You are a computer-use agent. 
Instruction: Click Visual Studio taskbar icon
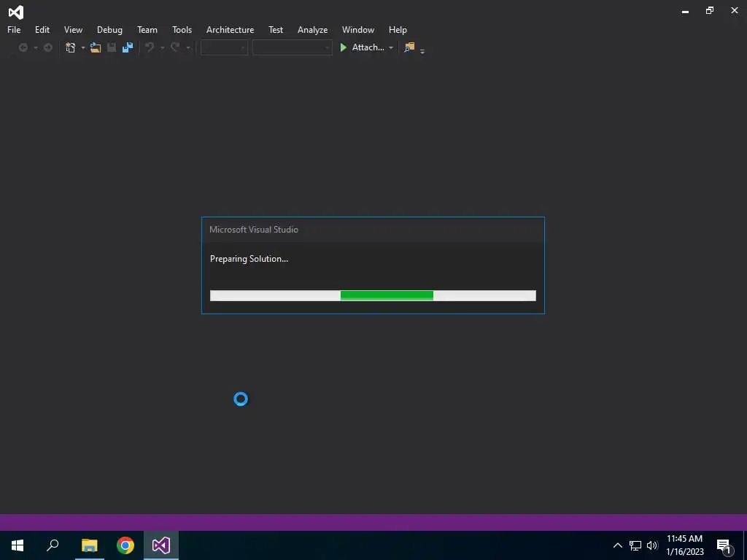(161, 545)
